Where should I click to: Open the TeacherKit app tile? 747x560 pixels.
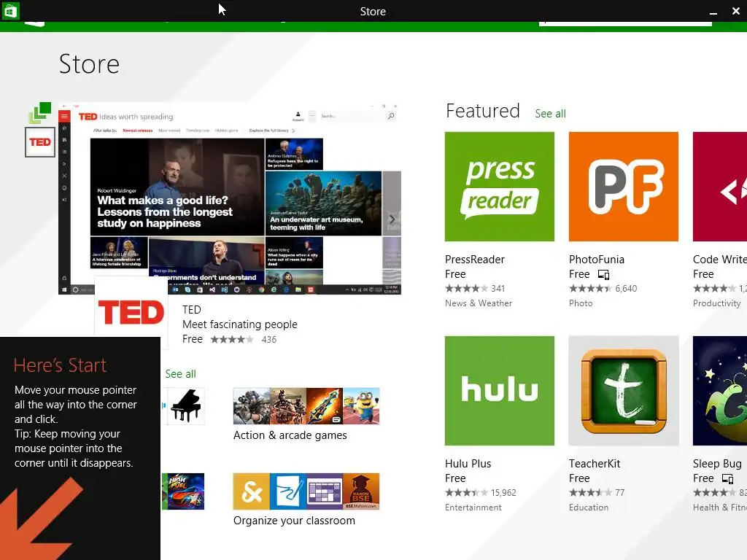coord(623,391)
